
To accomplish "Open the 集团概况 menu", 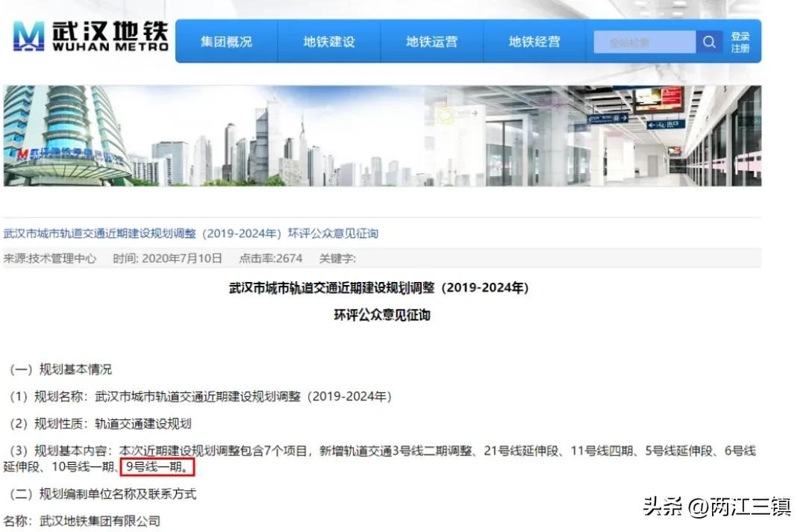I will pos(226,42).
